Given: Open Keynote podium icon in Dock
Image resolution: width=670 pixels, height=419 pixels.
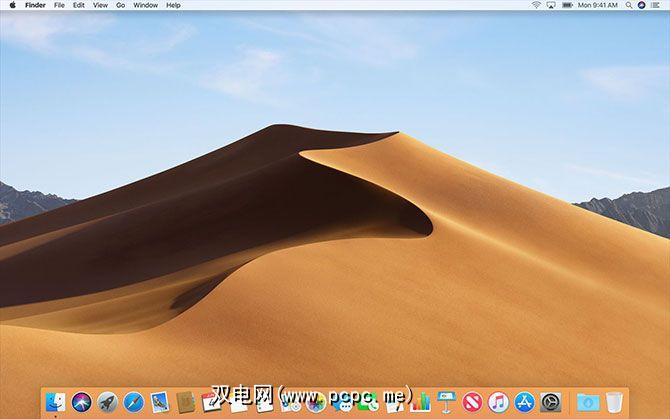Looking at the screenshot, I should (x=447, y=402).
